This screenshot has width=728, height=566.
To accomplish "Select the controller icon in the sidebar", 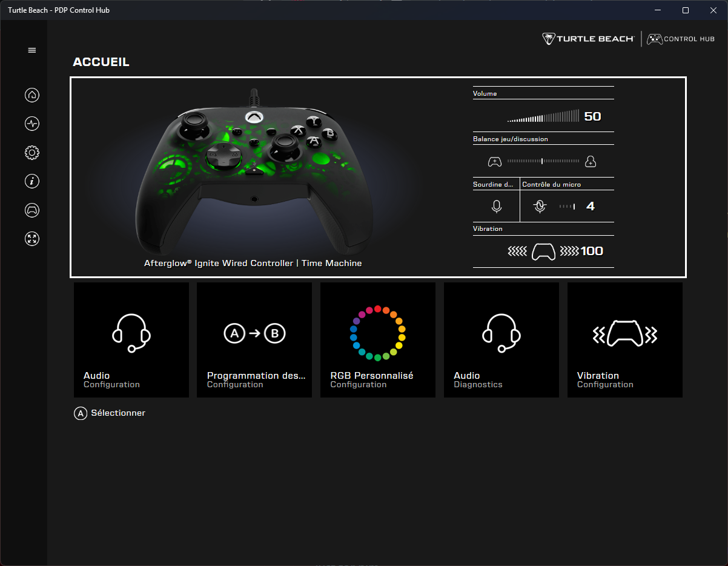I will click(31, 210).
